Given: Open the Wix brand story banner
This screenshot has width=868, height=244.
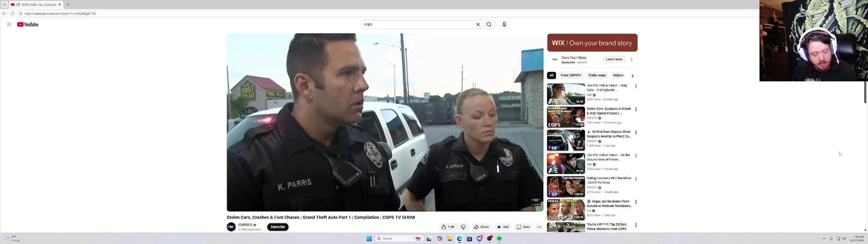Looking at the screenshot, I should coord(592,43).
